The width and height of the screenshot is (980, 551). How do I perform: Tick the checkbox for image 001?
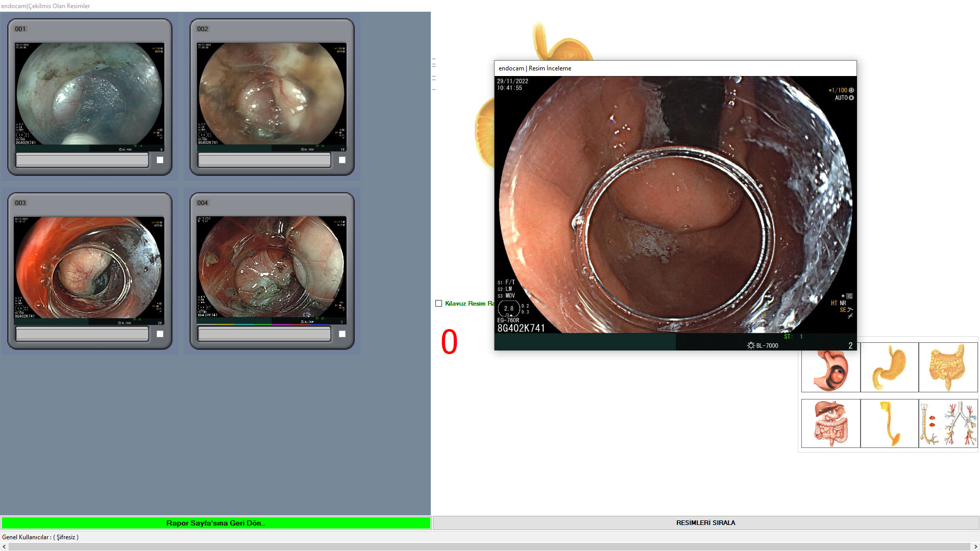click(x=160, y=160)
